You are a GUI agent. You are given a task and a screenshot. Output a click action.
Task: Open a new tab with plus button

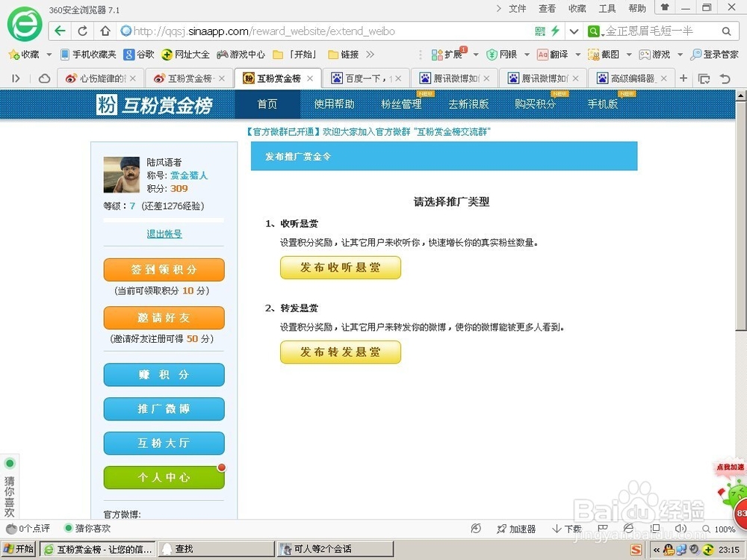click(684, 78)
